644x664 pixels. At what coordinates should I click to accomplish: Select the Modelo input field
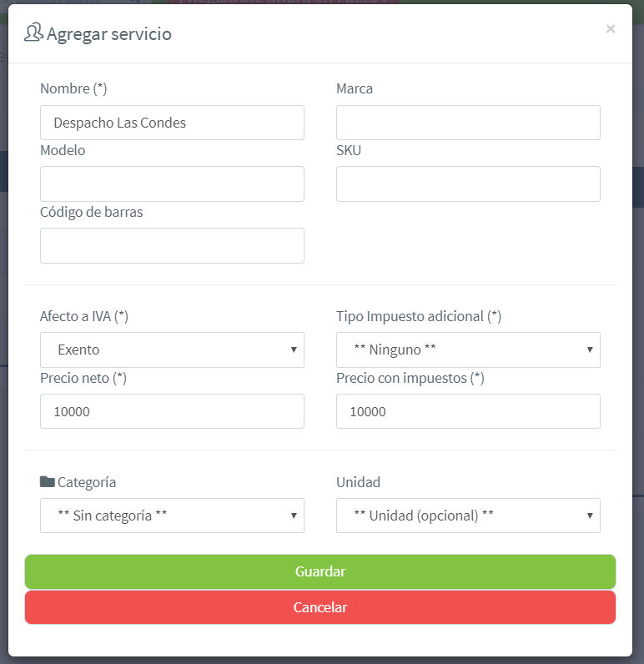(x=172, y=184)
